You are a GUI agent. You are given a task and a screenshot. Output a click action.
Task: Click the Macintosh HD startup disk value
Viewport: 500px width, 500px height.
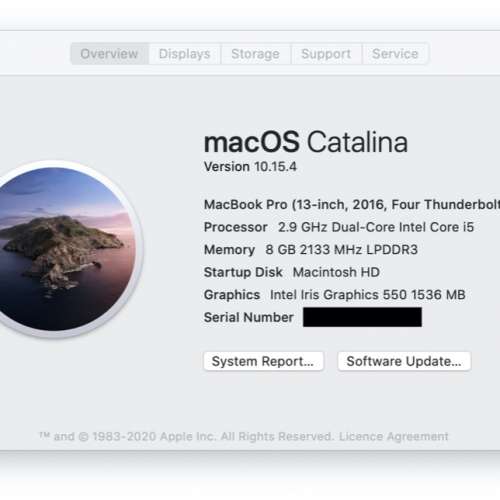pyautogui.click(x=336, y=272)
